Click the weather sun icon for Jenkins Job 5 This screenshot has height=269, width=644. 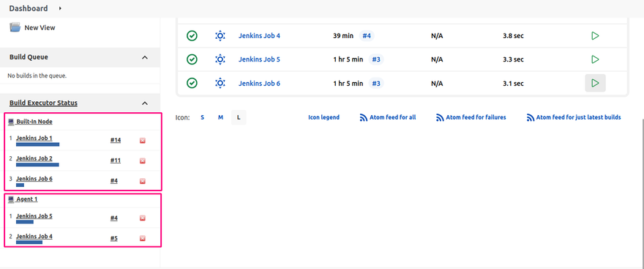[x=220, y=59]
